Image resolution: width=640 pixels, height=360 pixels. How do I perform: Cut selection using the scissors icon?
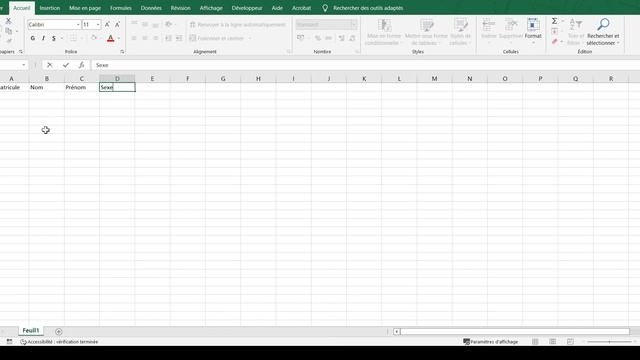coord(8,21)
